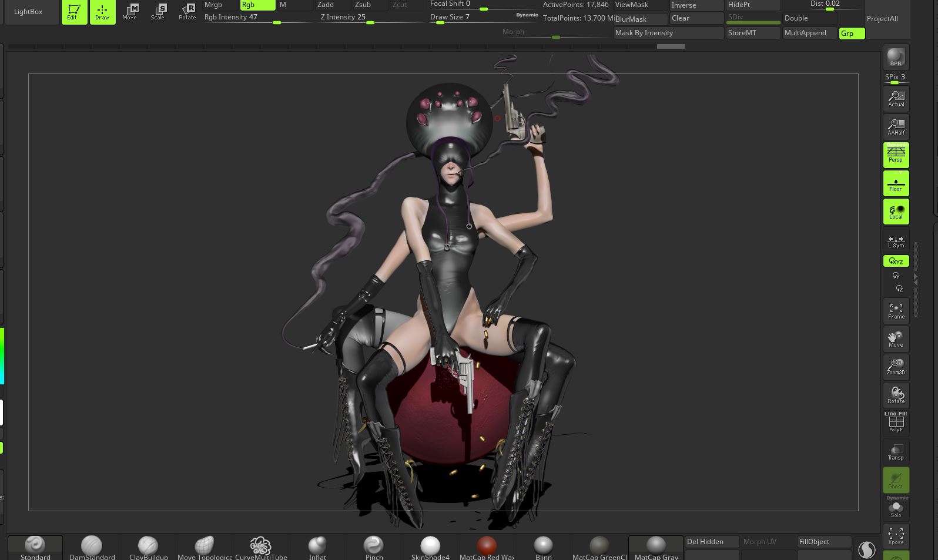The height and width of the screenshot is (560, 938).
Task: Choose the MatCap Red Wax material
Action: click(487, 548)
